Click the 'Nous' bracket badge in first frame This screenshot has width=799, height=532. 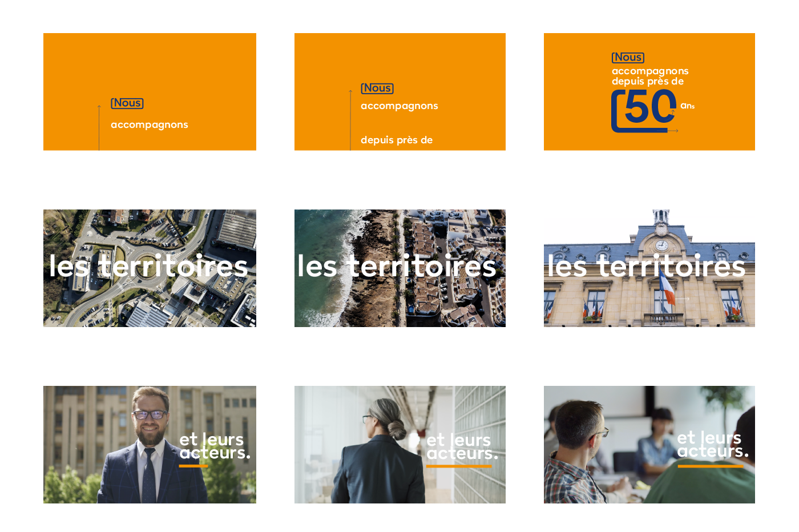[127, 103]
